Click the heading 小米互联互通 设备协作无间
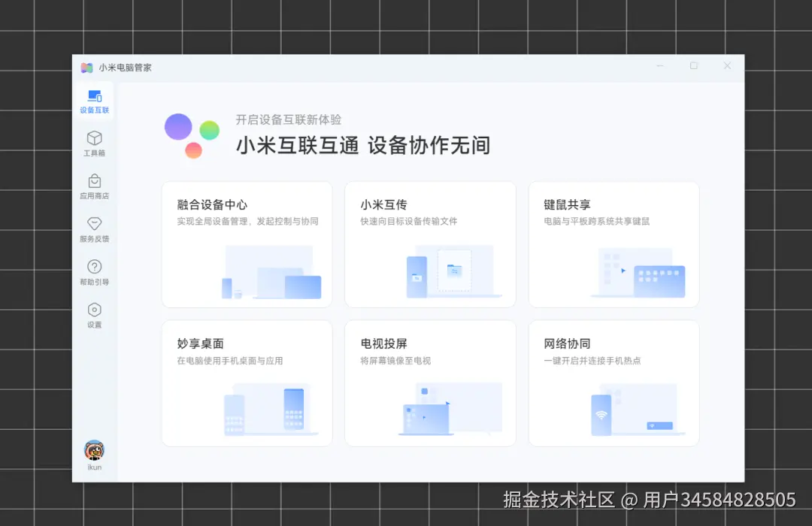The width and height of the screenshot is (812, 526). [x=363, y=146]
